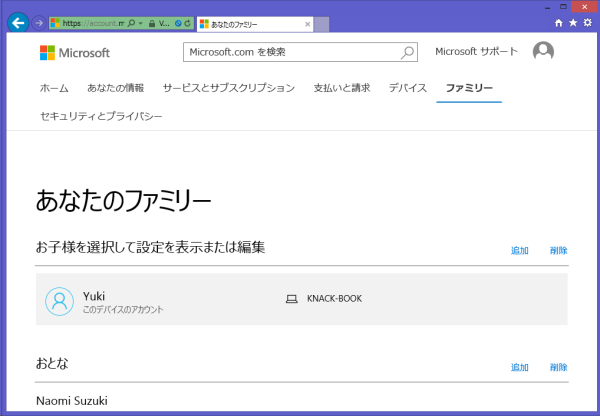Maximize the browser window
The height and width of the screenshot is (416, 600).
(563, 7)
